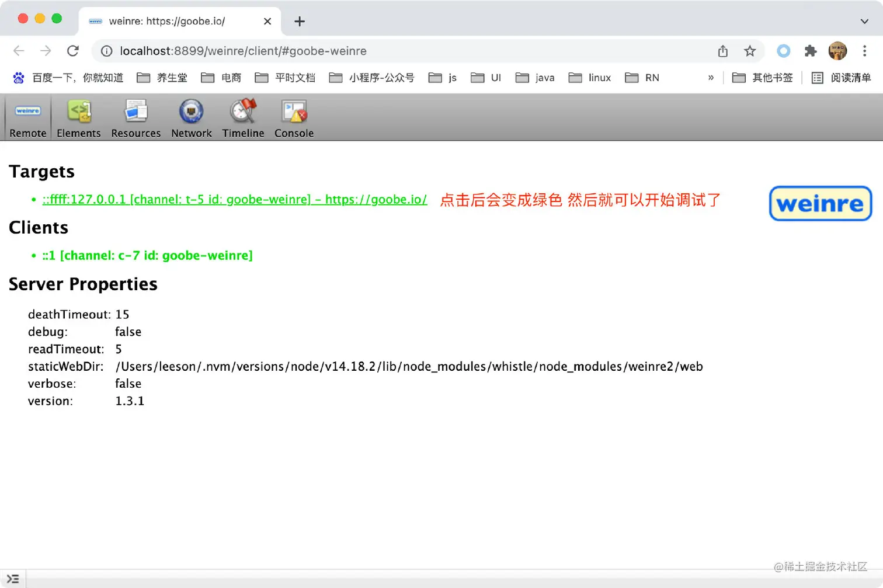Click the staticWebDir path value
This screenshot has width=883, height=588.
tap(409, 367)
